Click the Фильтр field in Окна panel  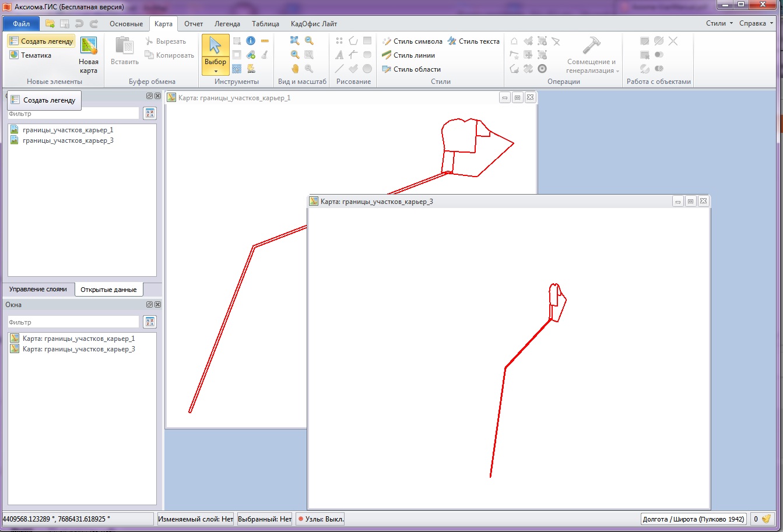point(73,322)
